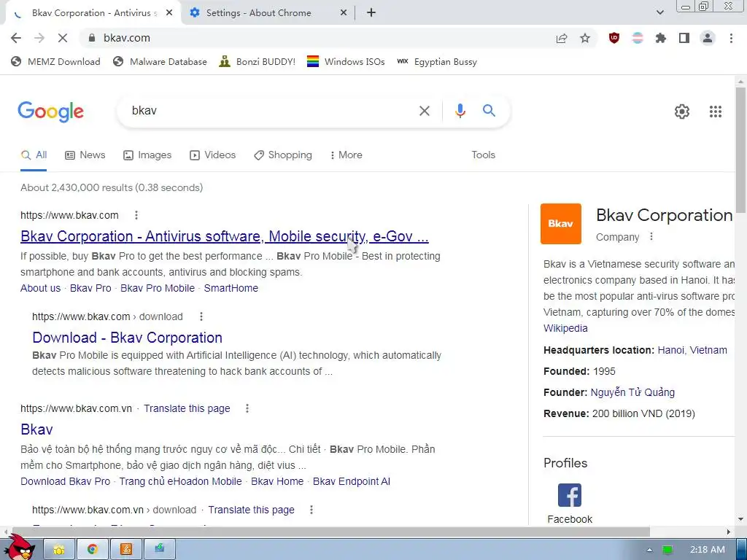
Task: Open options for www.bkav.com result
Action: coord(136,215)
